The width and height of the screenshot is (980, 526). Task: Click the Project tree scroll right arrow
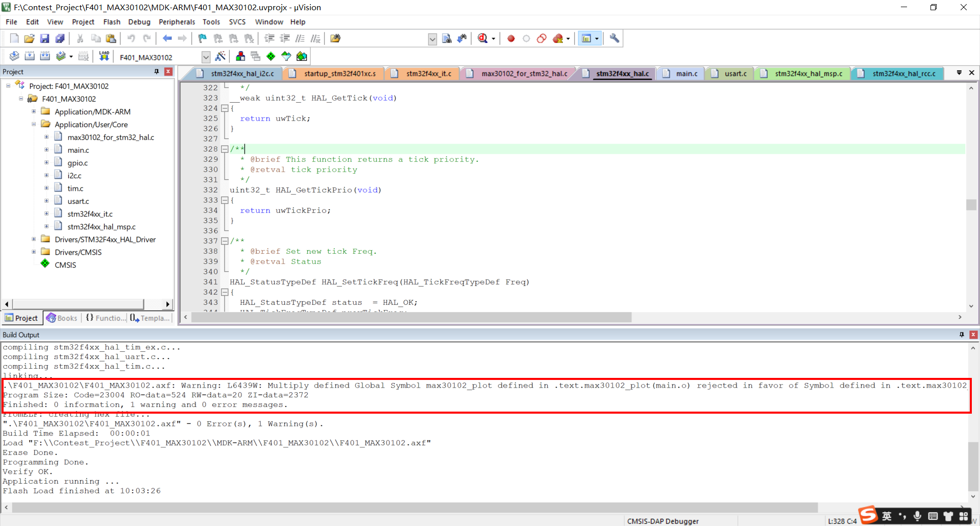pyautogui.click(x=168, y=304)
